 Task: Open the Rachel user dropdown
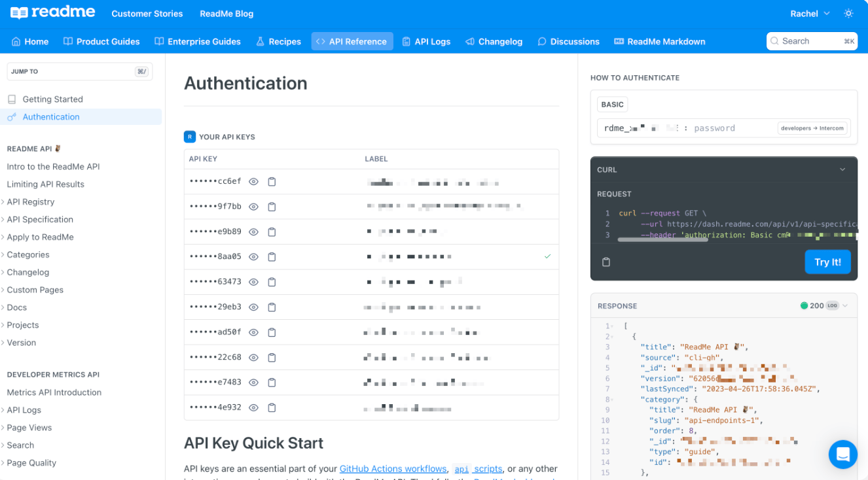click(x=810, y=13)
